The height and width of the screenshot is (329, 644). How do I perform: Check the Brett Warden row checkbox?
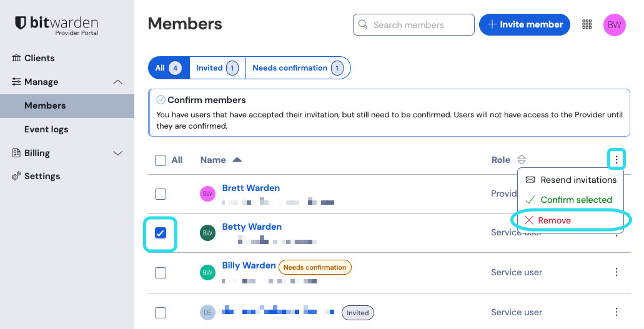[161, 194]
